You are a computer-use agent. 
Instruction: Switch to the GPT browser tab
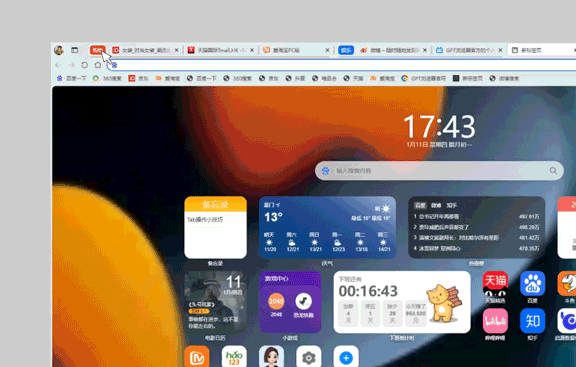(469, 50)
